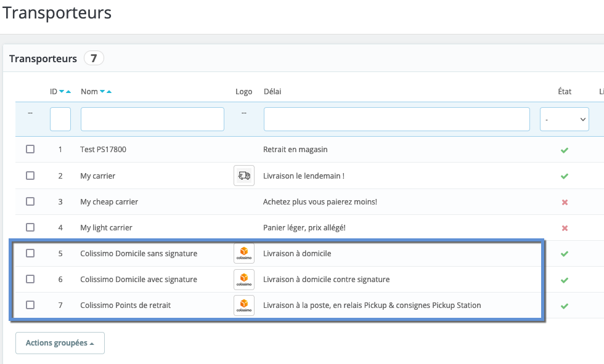Toggle enabled status of Test PS17800
604x364 pixels.
coord(565,150)
